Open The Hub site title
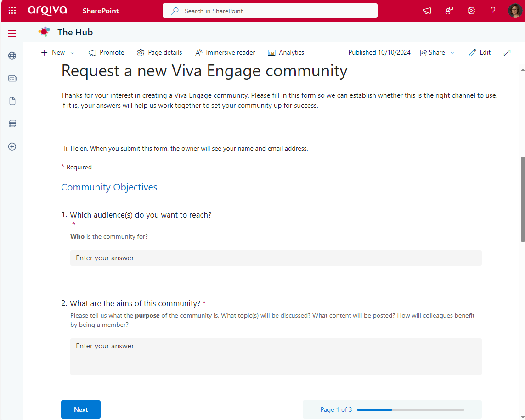This screenshot has height=420, width=525. point(75,32)
